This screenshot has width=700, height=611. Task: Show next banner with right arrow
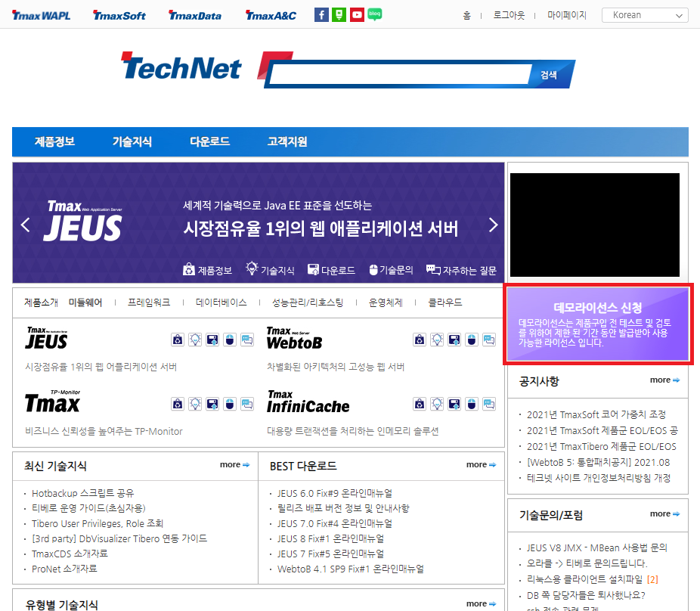pyautogui.click(x=493, y=225)
